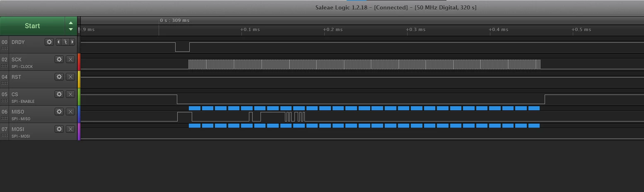Open MOSI channel settings gear
This screenshot has width=644, height=192.
59,129
